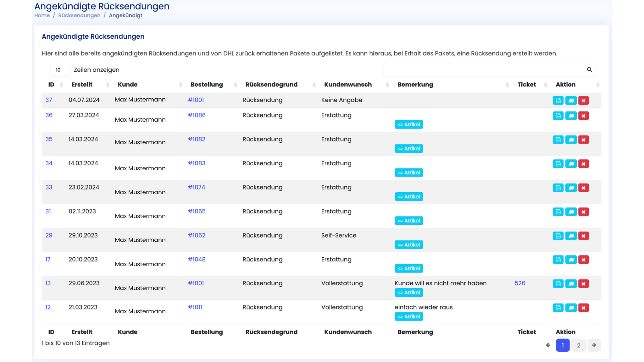Viewport: 644px width, 362px height.
Task: Open PDF icon for return ID 33
Action: click(558, 188)
